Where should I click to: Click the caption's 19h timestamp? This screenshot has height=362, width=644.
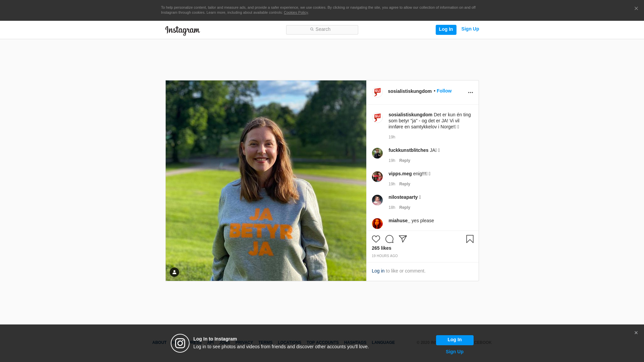(x=392, y=137)
